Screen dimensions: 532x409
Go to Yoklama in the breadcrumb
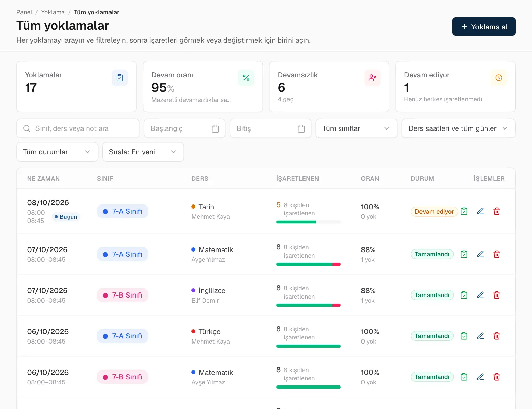click(x=53, y=12)
